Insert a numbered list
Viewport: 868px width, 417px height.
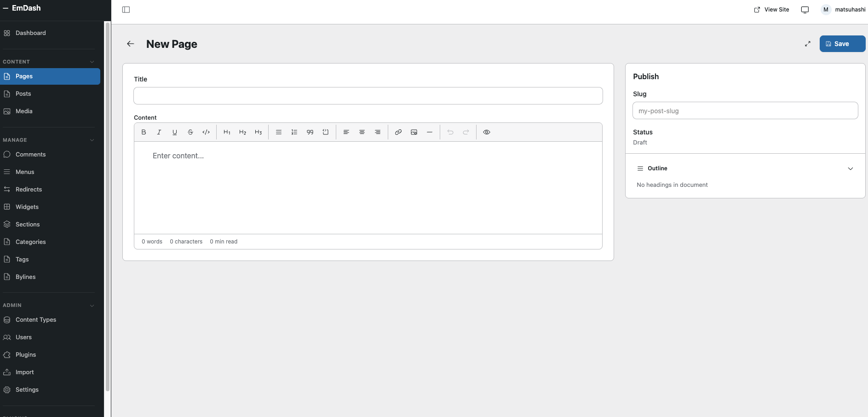click(294, 132)
